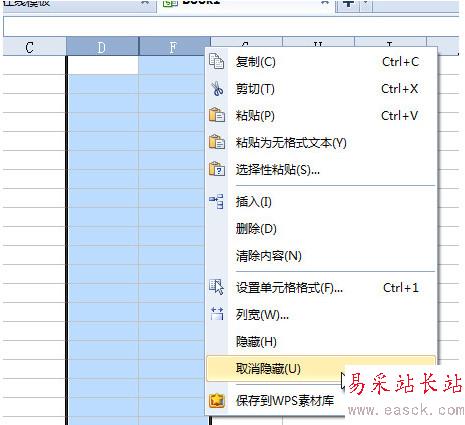Select 清除内容(N) menu entry
Image resolution: width=465 pixels, height=425 pixels.
tap(321, 256)
